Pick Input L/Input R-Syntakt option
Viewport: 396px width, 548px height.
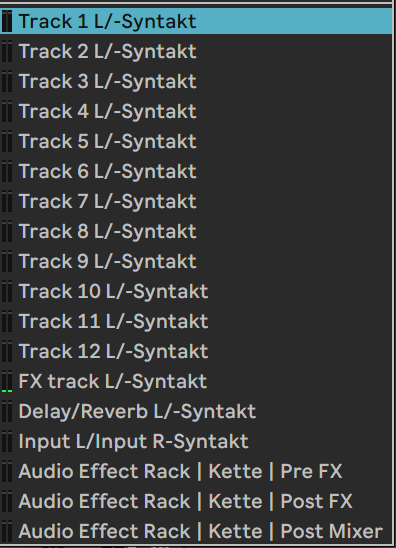196,442
